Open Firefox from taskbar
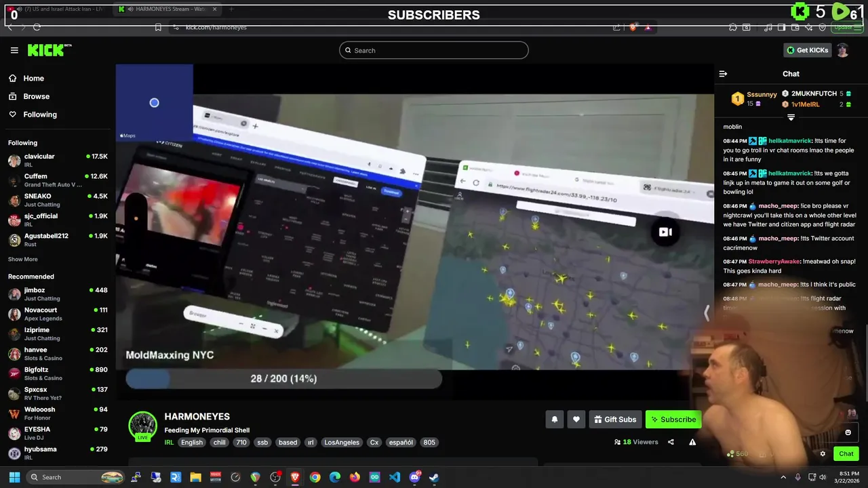 pyautogui.click(x=355, y=477)
